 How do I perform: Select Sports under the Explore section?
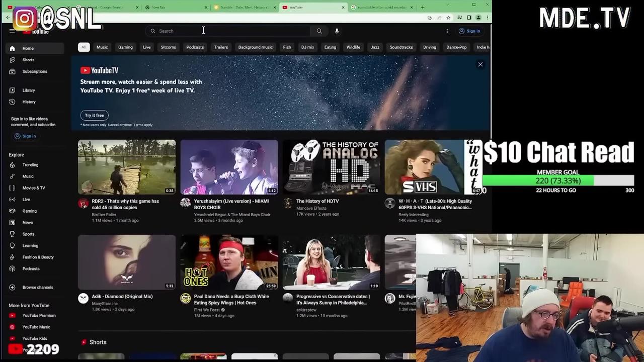point(28,234)
